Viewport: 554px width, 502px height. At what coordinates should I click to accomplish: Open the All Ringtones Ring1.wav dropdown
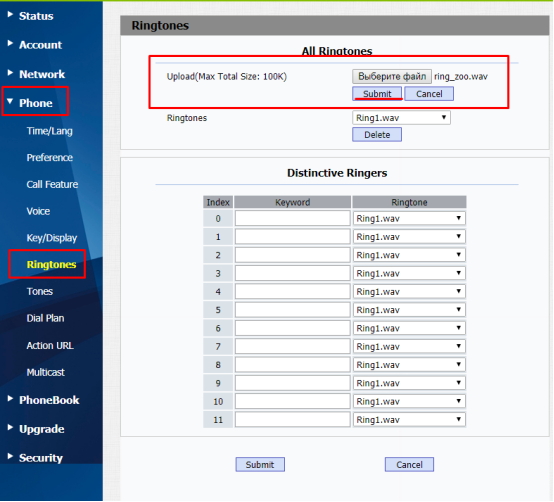(x=401, y=118)
